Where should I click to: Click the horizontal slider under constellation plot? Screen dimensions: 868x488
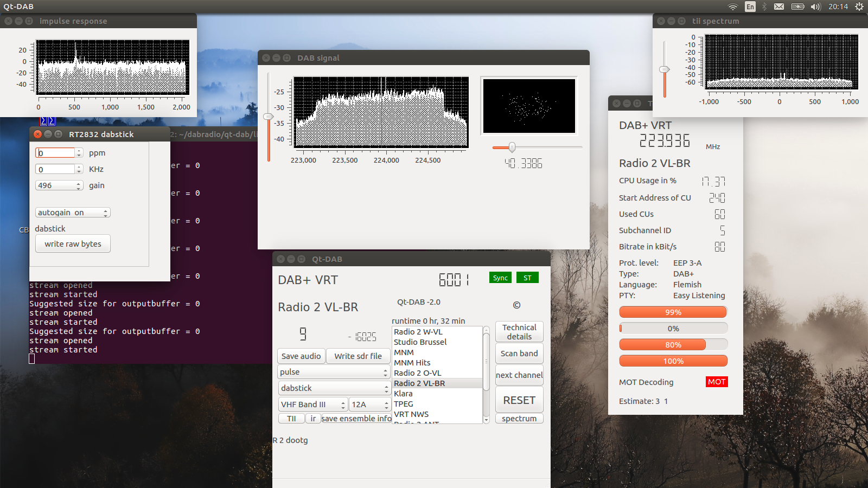click(537, 147)
